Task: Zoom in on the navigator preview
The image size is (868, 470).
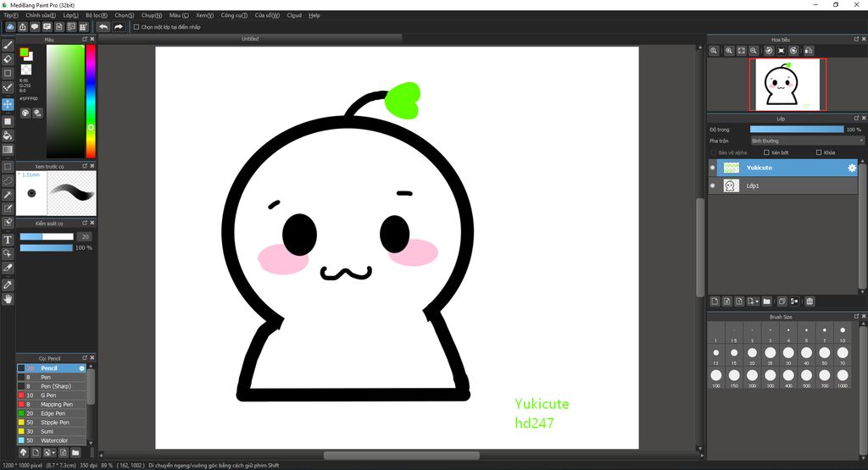Action: 729,50
